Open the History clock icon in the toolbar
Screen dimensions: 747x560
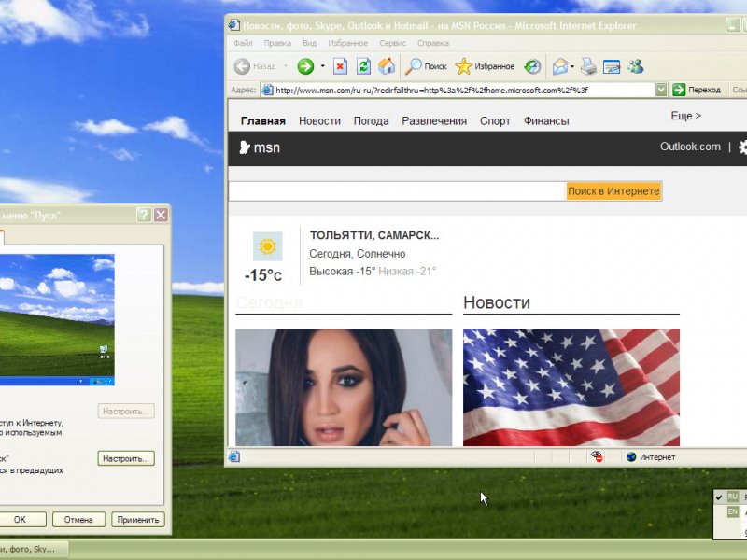click(x=532, y=66)
